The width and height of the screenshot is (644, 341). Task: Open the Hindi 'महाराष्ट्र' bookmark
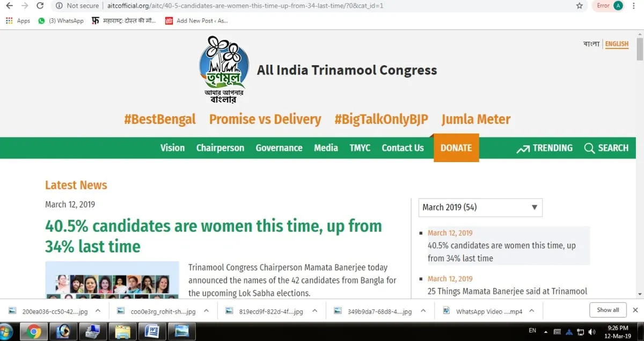pos(124,21)
